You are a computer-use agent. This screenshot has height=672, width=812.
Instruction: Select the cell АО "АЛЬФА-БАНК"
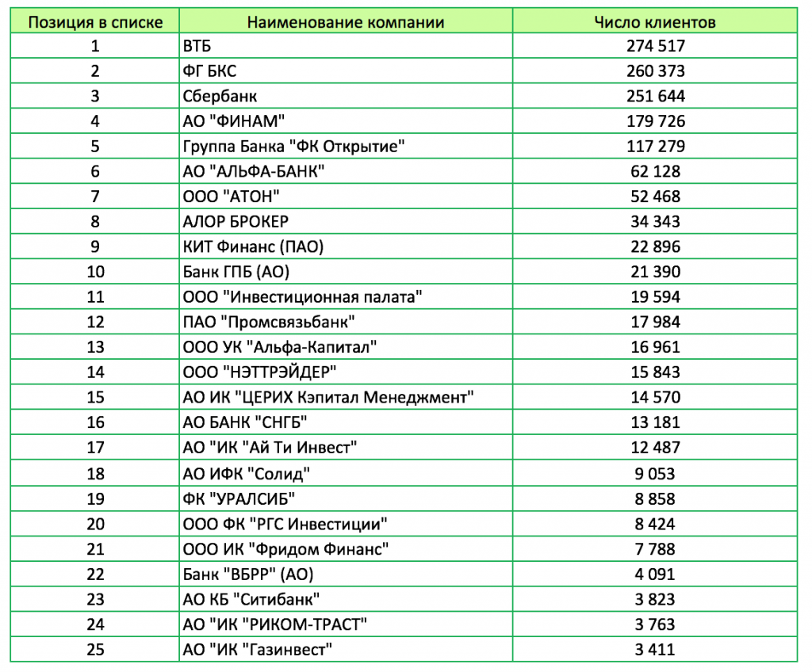(346, 171)
